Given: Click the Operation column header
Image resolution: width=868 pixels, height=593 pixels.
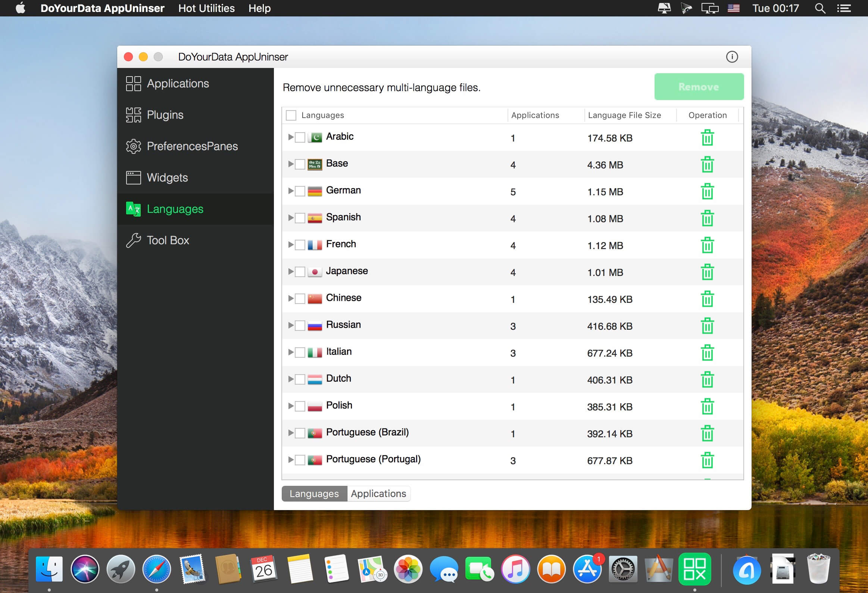Looking at the screenshot, I should pos(708,115).
